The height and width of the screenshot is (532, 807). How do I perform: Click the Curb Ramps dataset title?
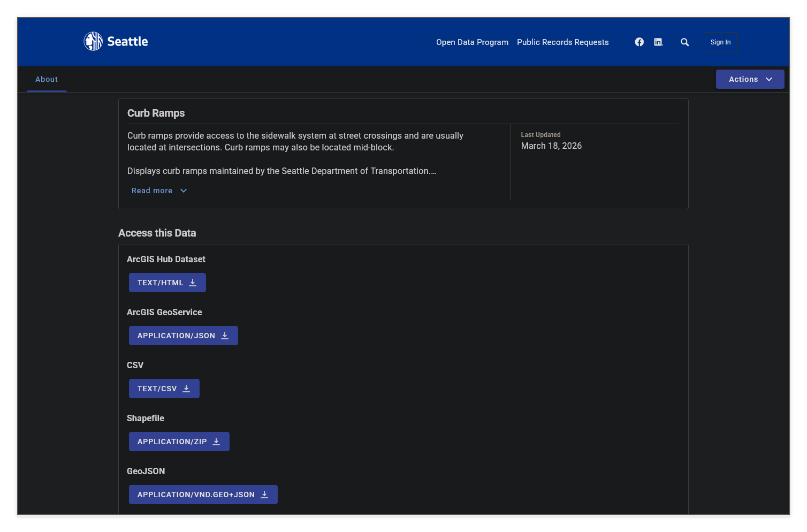tap(156, 113)
